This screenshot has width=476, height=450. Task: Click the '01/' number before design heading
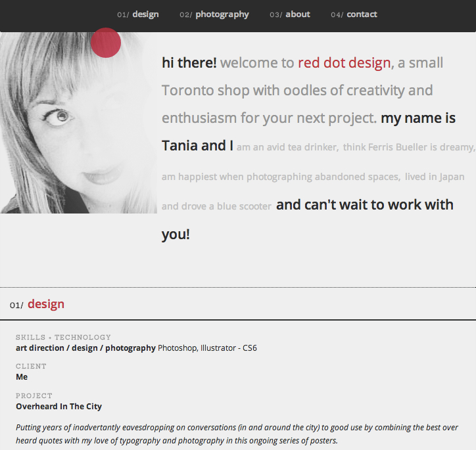point(16,305)
